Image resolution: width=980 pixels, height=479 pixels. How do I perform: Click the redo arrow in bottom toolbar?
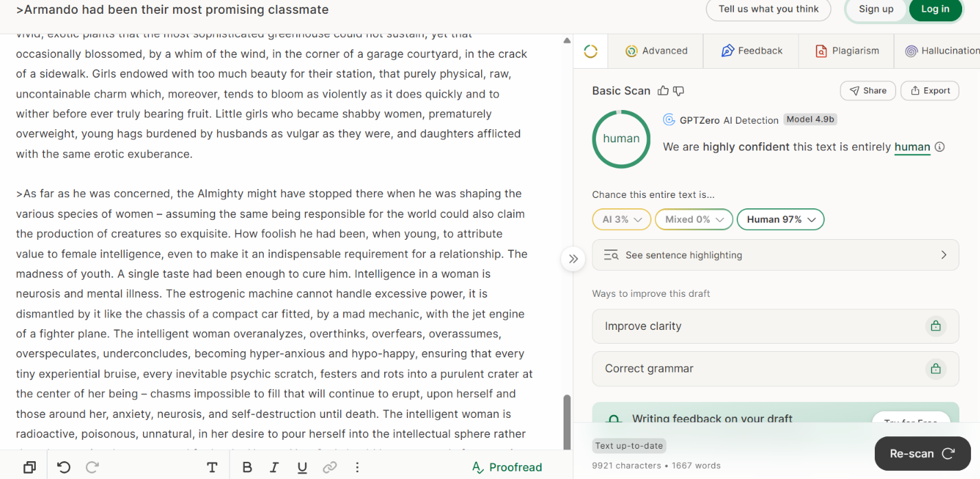tap(92, 467)
